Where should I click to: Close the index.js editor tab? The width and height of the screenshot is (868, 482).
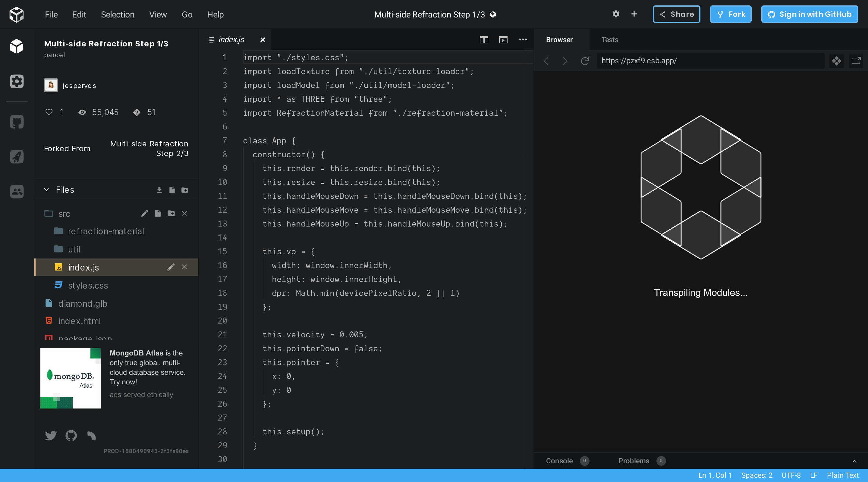(263, 40)
